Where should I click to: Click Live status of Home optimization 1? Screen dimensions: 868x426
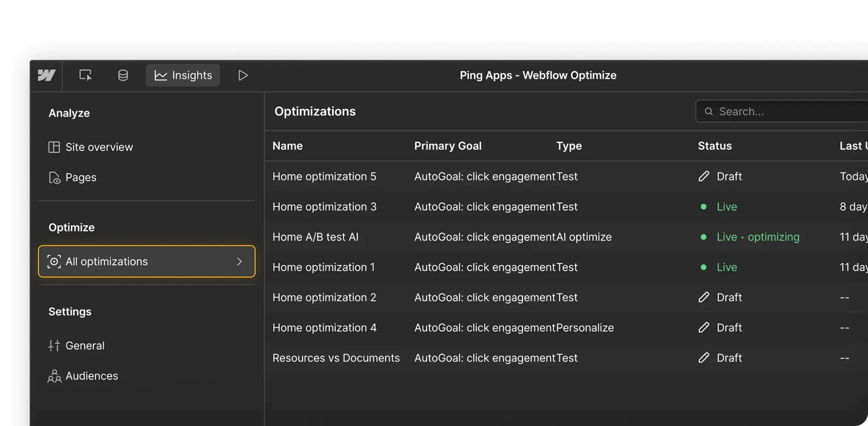[727, 267]
